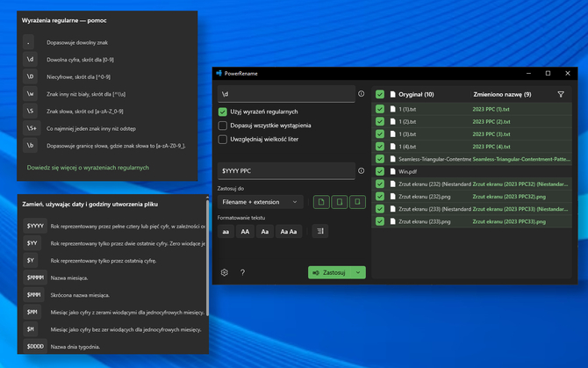Click Zmieniono nazwę (9) column header
588x368 pixels.
[x=502, y=95]
